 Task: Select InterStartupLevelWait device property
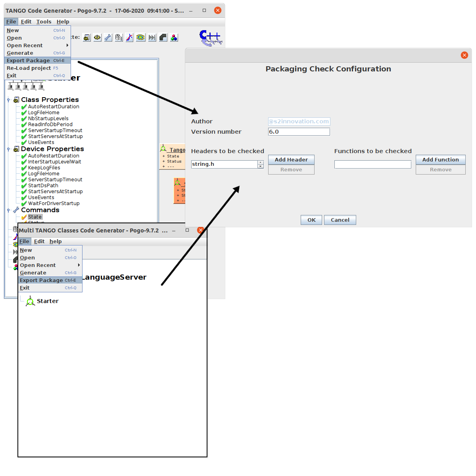[54, 161]
